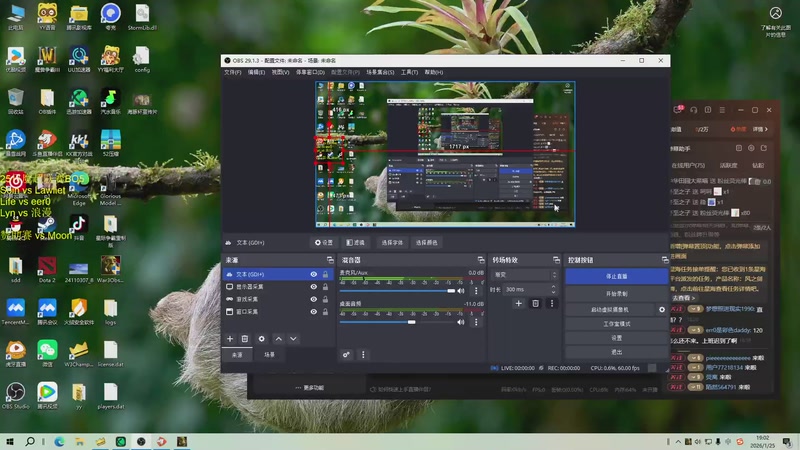Add a new source with the plus icon

click(230, 339)
